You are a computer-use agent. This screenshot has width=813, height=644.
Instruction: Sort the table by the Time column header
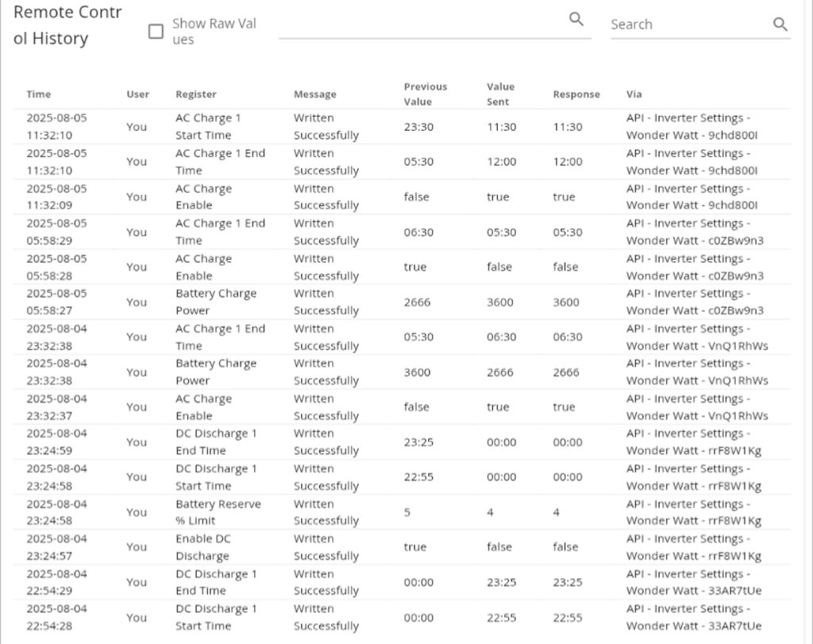click(38, 94)
